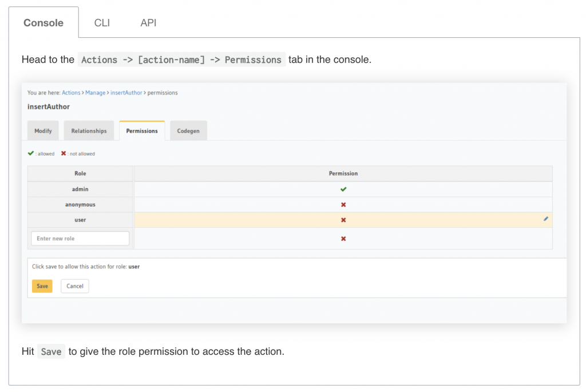Focus the Enter new role field
The height and width of the screenshot is (392, 586).
(x=80, y=239)
